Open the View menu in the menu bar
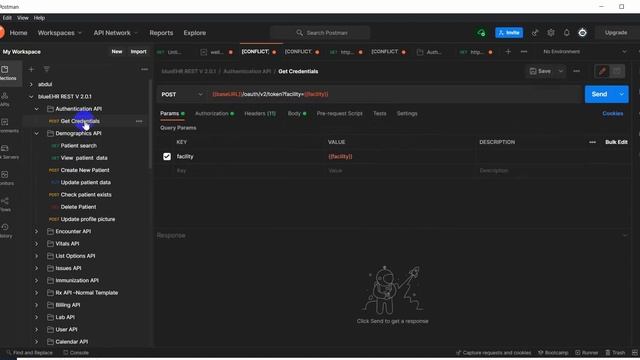 (x=23, y=18)
